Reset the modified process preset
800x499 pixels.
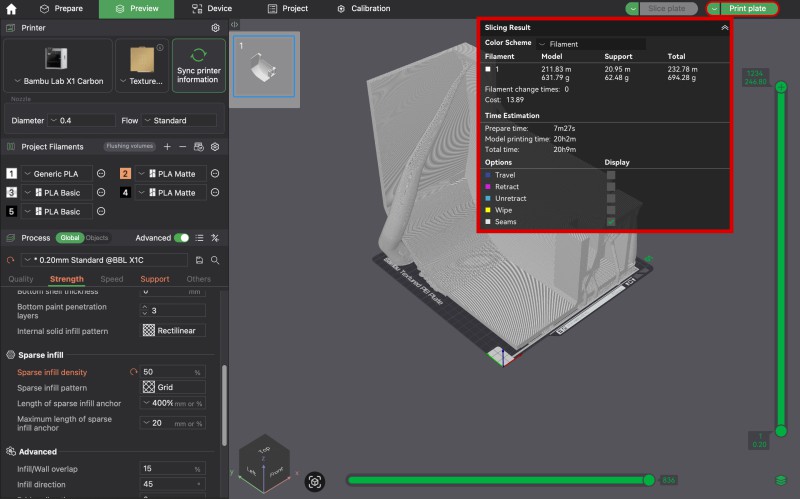(10, 260)
